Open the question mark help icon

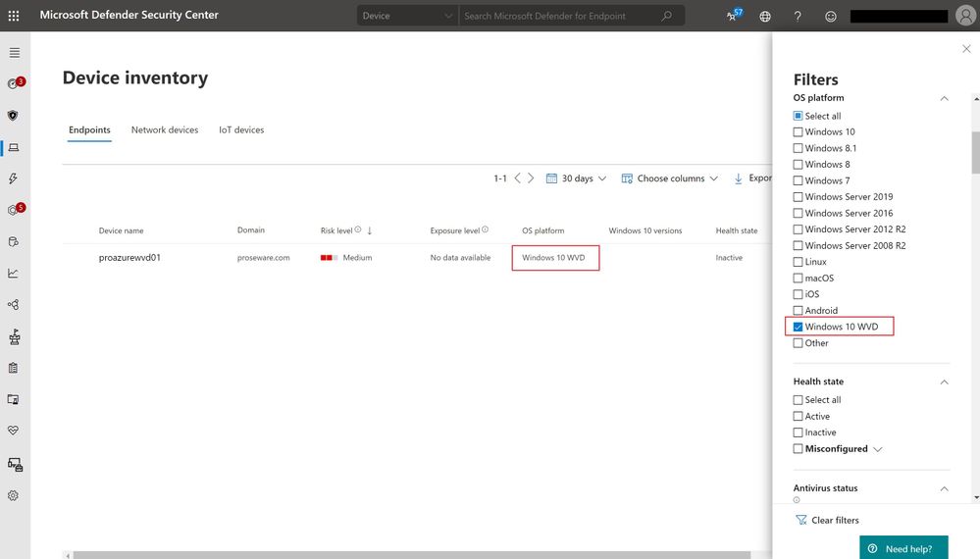798,17
